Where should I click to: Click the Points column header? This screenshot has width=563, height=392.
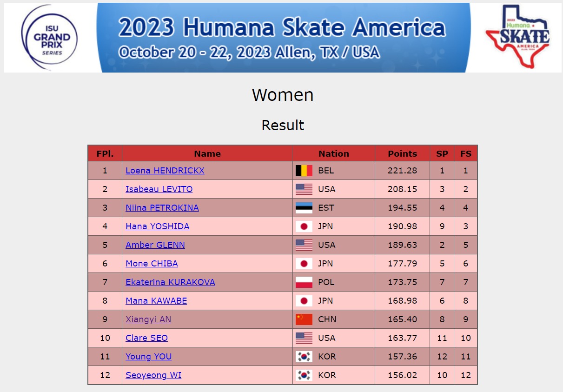pyautogui.click(x=403, y=153)
